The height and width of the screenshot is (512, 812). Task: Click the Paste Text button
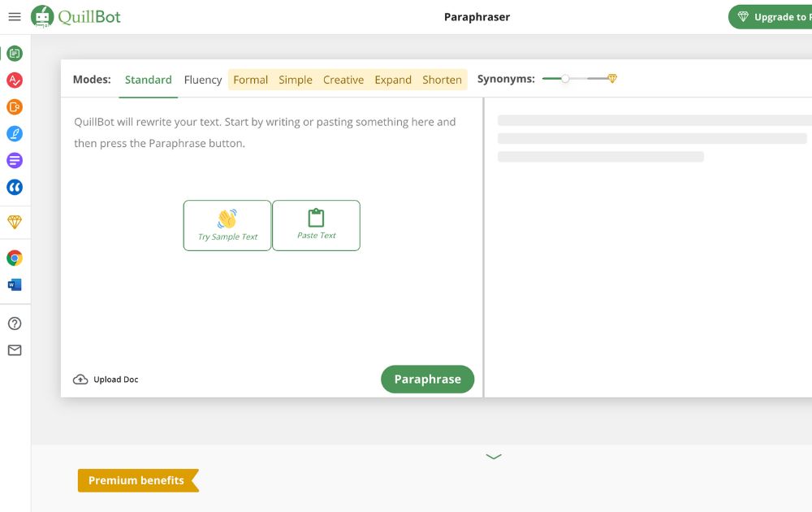(317, 225)
